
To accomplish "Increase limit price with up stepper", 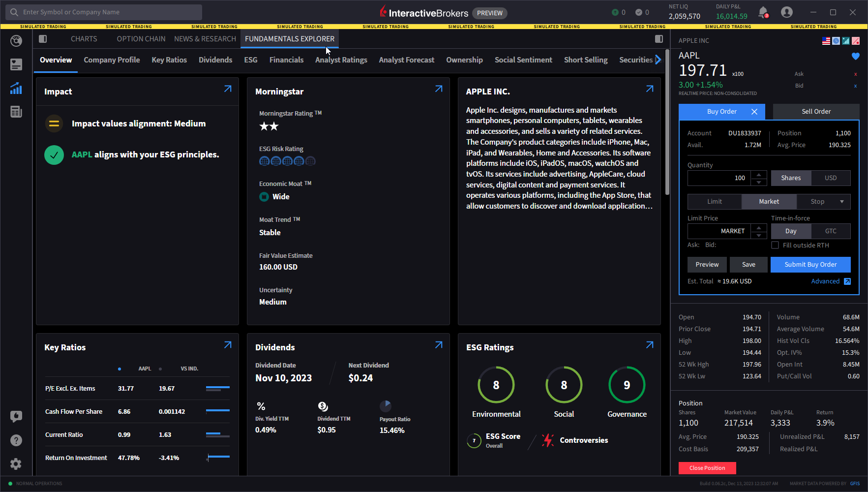I will [759, 227].
